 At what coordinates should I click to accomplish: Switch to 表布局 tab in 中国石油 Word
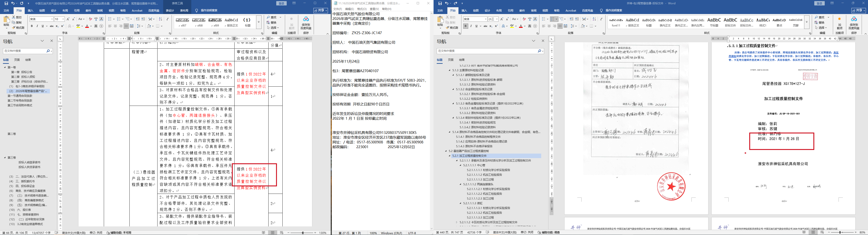click(x=184, y=10)
